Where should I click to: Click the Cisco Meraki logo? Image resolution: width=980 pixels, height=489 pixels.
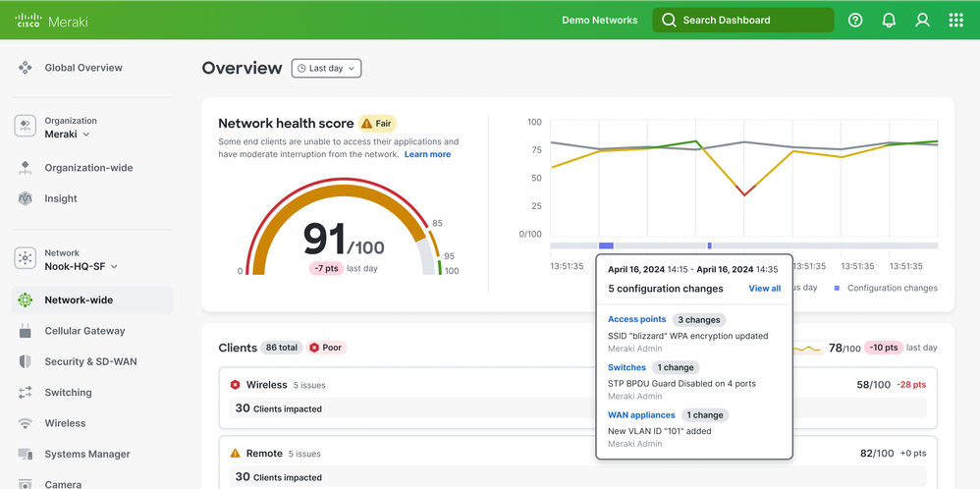54,20
